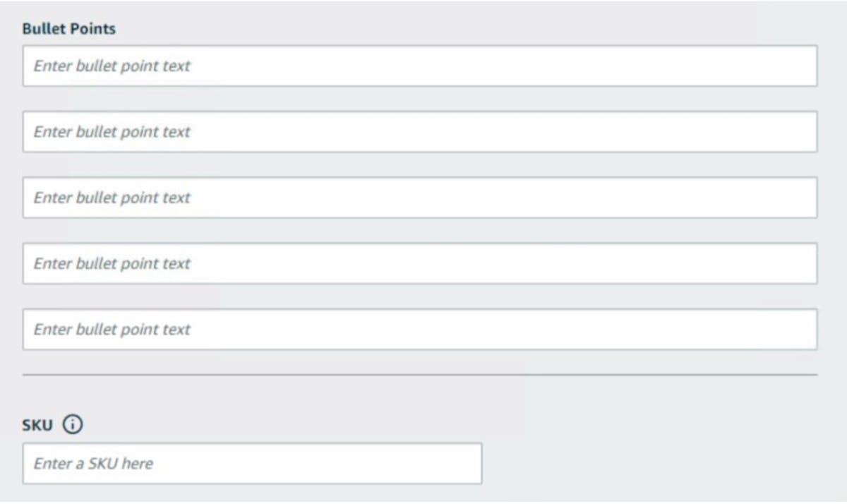Click placeholder text in last bullet field
This screenshot has width=847, height=504.
click(112, 329)
